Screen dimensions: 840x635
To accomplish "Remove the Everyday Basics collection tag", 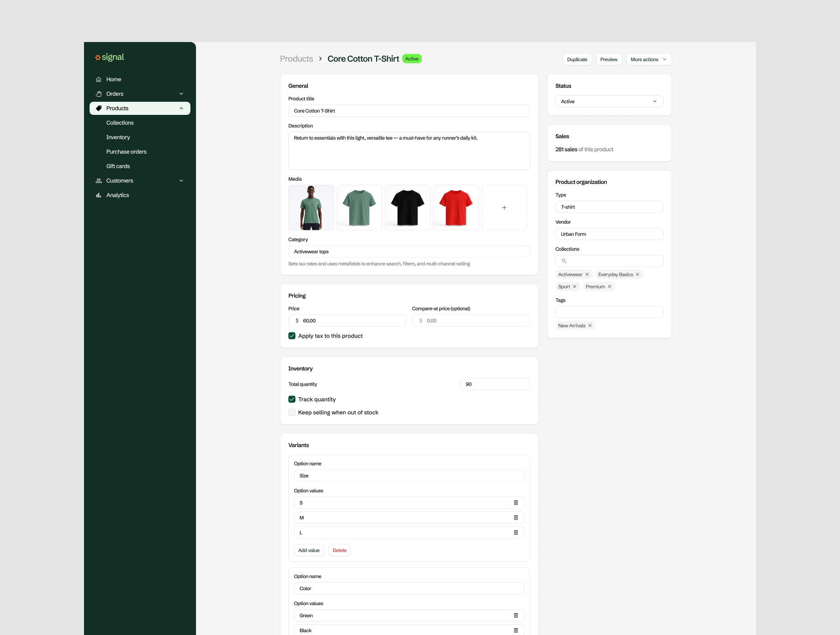I will pos(637,275).
